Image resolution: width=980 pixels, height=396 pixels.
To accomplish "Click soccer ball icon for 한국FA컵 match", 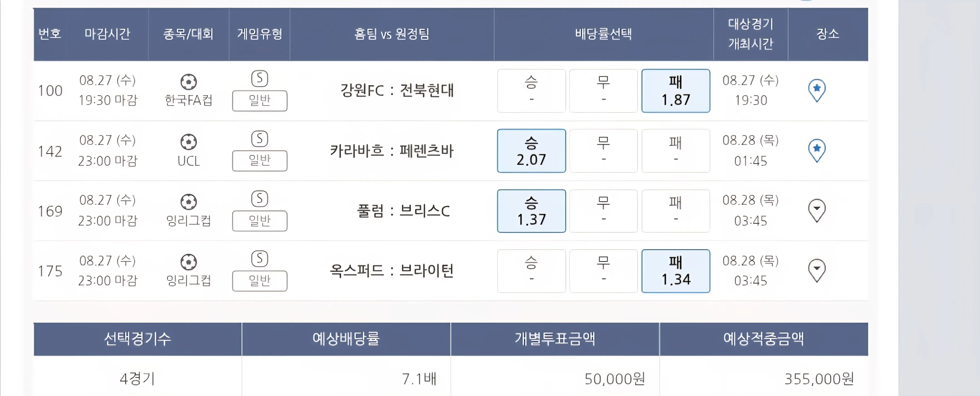I will pos(188,81).
